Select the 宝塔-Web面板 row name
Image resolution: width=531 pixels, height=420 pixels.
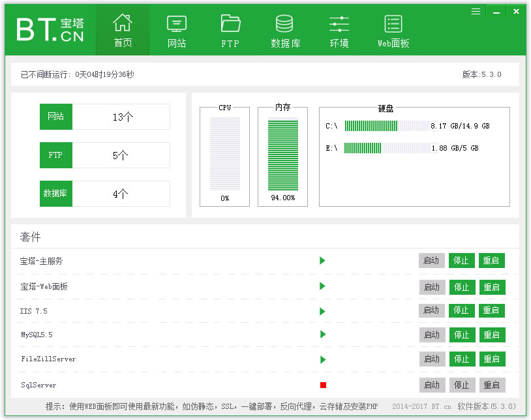44,287
